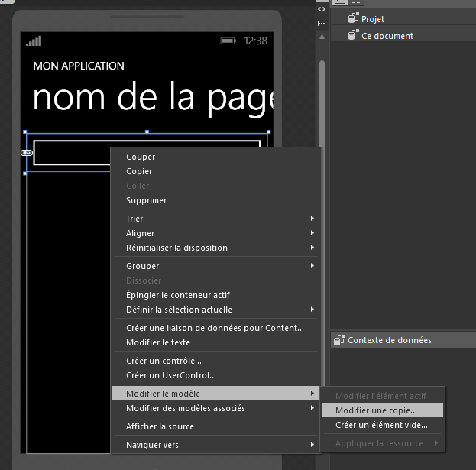Image resolution: width=476 pixels, height=470 pixels.
Task: Click the Ce document row label
Action: tap(387, 36)
